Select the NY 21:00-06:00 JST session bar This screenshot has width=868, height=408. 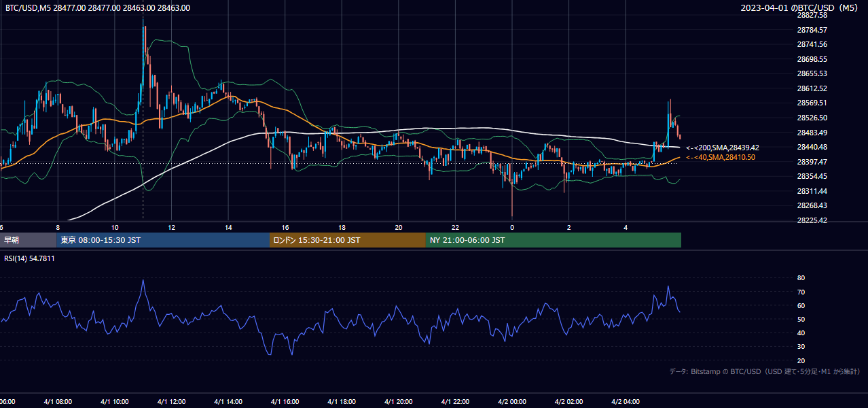pyautogui.click(x=554, y=240)
